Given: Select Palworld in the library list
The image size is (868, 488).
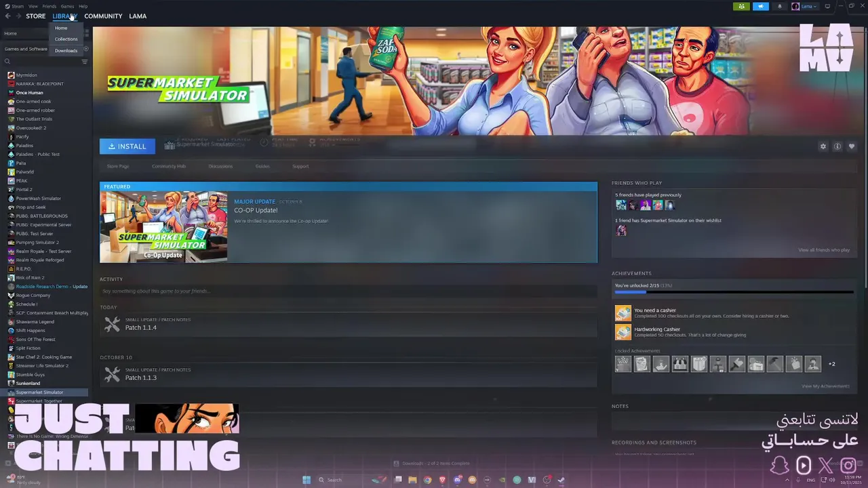Looking at the screenshot, I should pyautogui.click(x=25, y=172).
